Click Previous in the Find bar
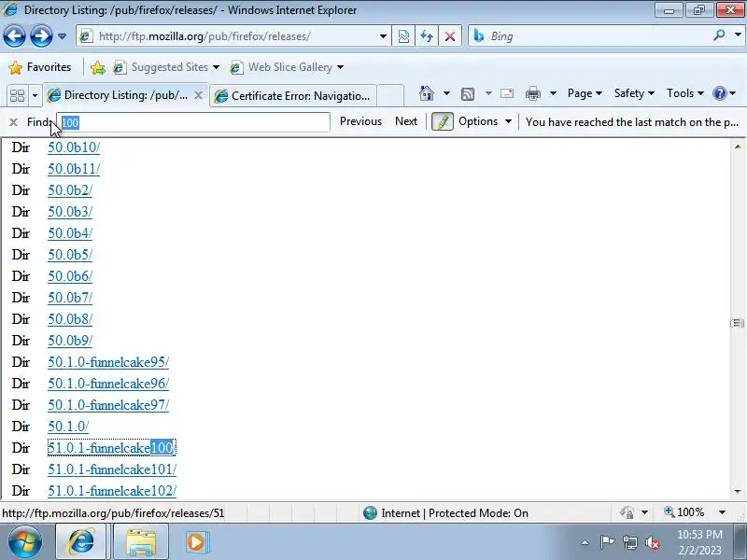Viewport: 747px width, 560px height. point(360,121)
